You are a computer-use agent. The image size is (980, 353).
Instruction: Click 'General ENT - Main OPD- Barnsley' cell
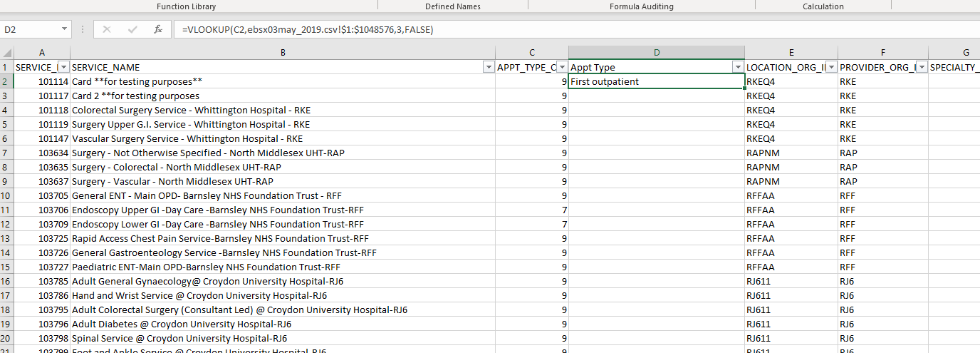(x=283, y=195)
